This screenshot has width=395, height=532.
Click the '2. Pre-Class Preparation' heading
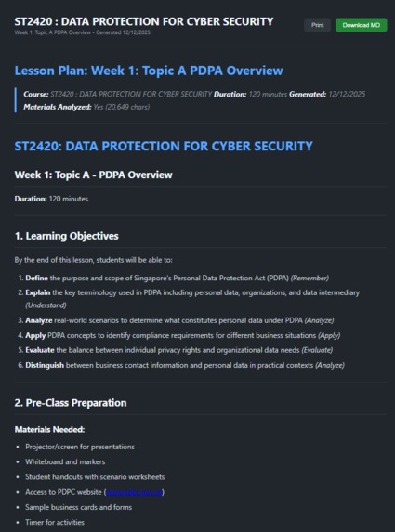[71, 403]
